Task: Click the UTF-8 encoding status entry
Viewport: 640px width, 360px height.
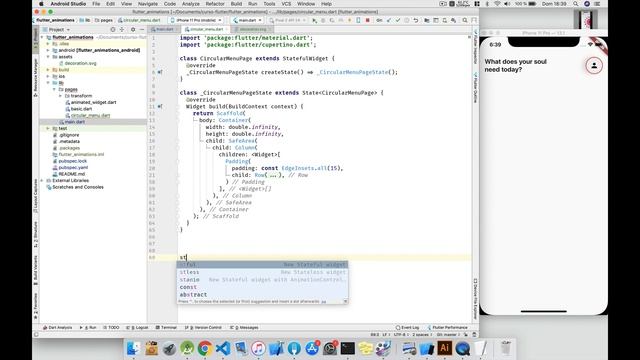Action: 400,334
